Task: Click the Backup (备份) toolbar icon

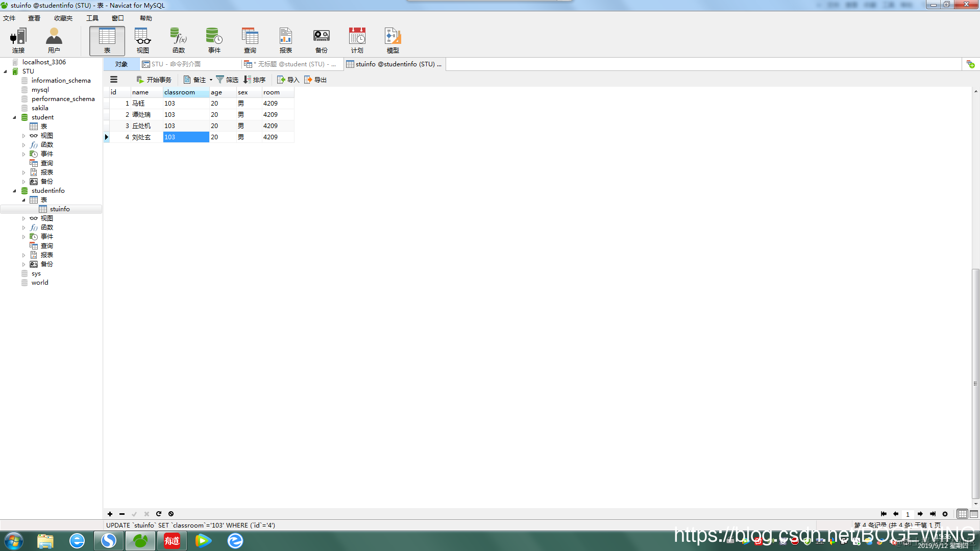Action: coord(321,40)
